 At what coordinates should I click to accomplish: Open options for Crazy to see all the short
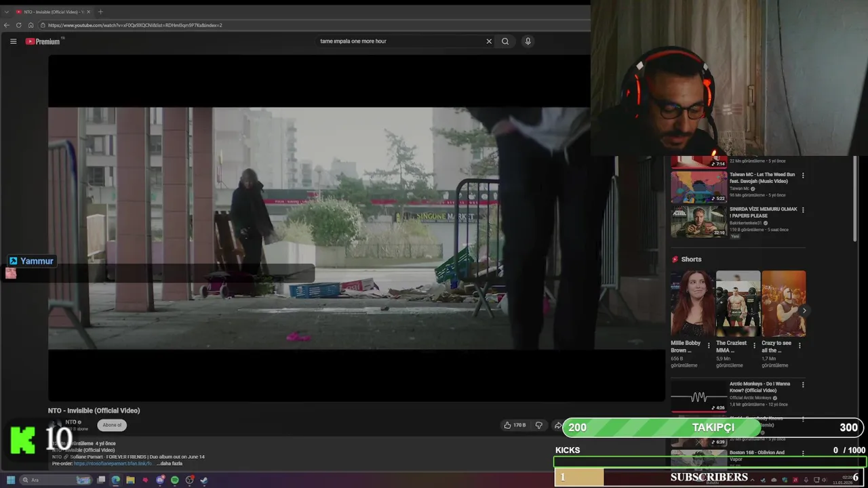point(800,345)
